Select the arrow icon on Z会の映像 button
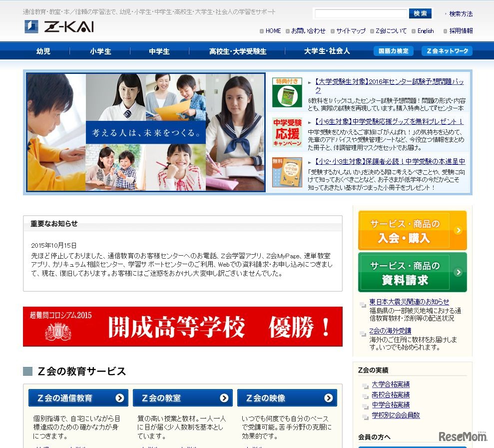 coord(328,398)
